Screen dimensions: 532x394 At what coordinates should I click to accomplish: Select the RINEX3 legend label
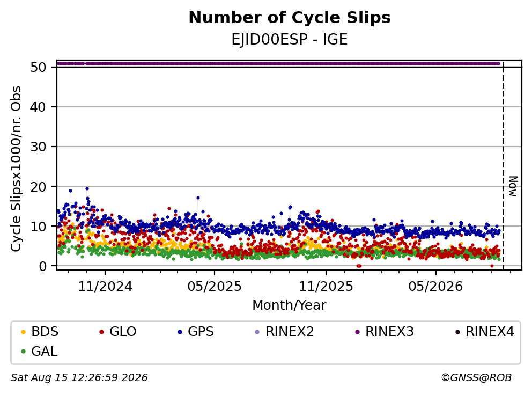[389, 332]
